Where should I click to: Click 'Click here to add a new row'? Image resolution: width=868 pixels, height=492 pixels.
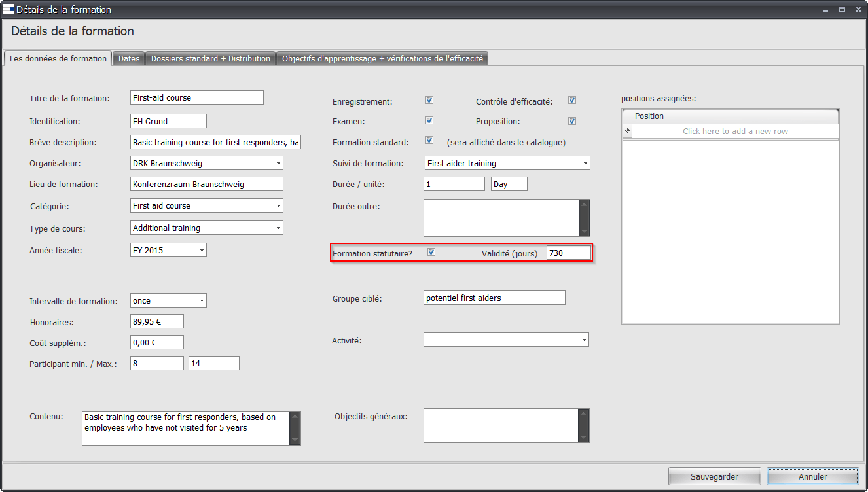[734, 132]
